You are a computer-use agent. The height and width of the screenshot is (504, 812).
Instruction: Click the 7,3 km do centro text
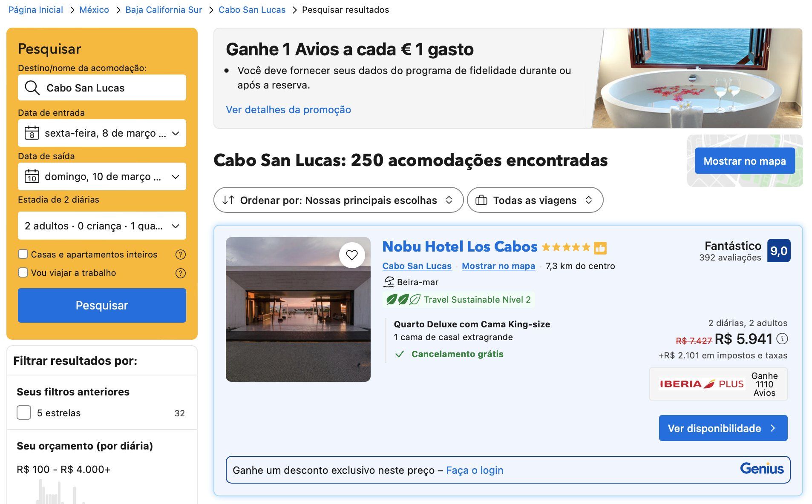[580, 266]
